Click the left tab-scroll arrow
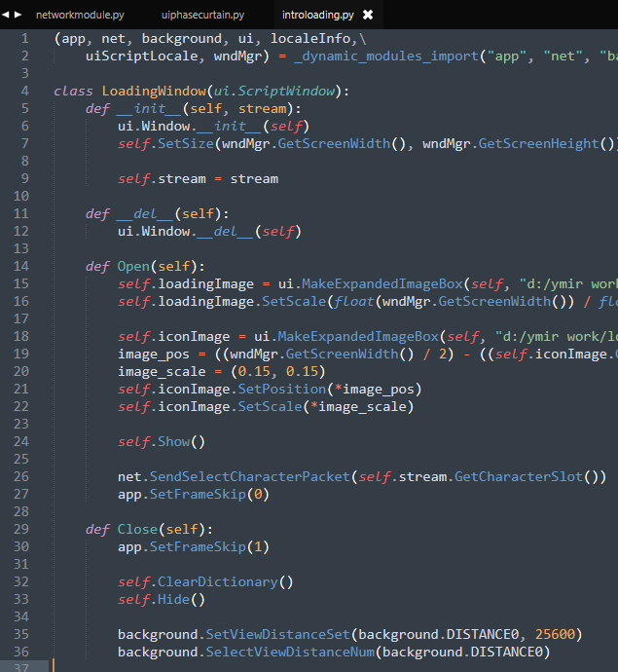This screenshot has height=672, width=618. (6, 15)
